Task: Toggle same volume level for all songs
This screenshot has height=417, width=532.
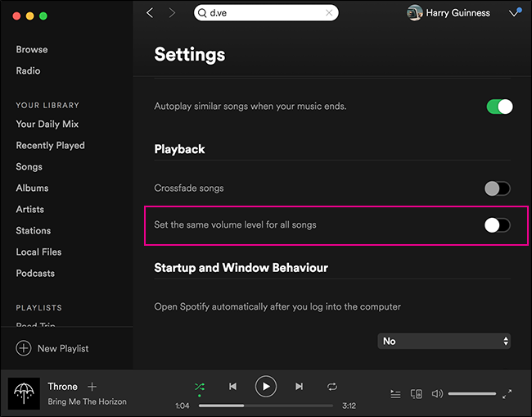Action: click(x=496, y=225)
